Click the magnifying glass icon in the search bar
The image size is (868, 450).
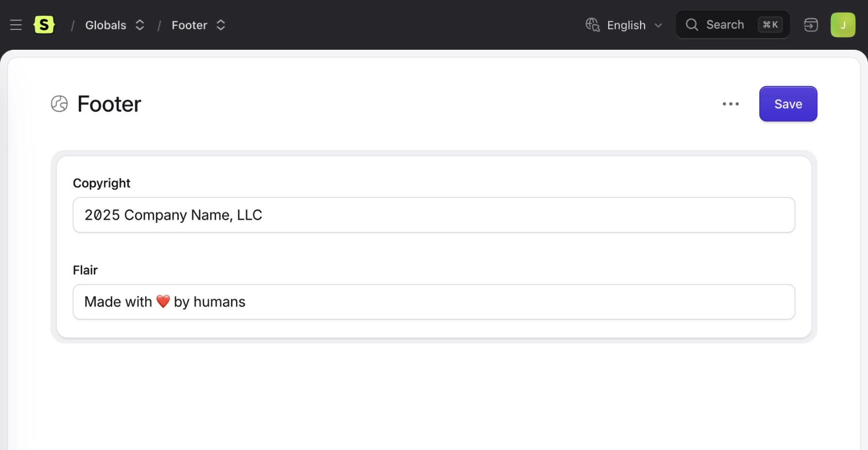[x=692, y=24]
